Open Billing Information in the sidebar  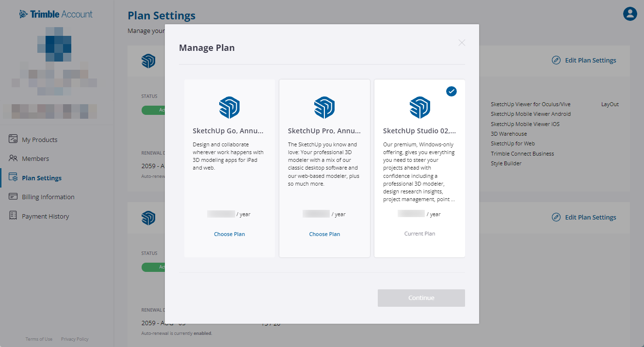[x=48, y=197]
